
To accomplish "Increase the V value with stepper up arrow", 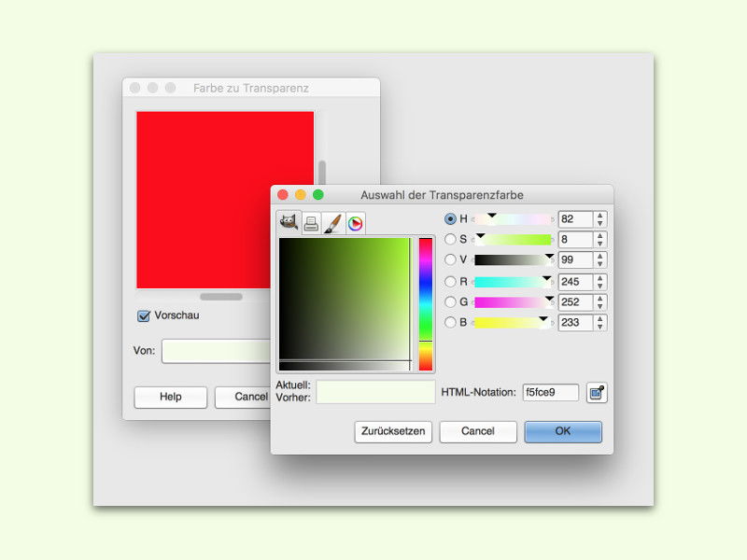I will (600, 256).
